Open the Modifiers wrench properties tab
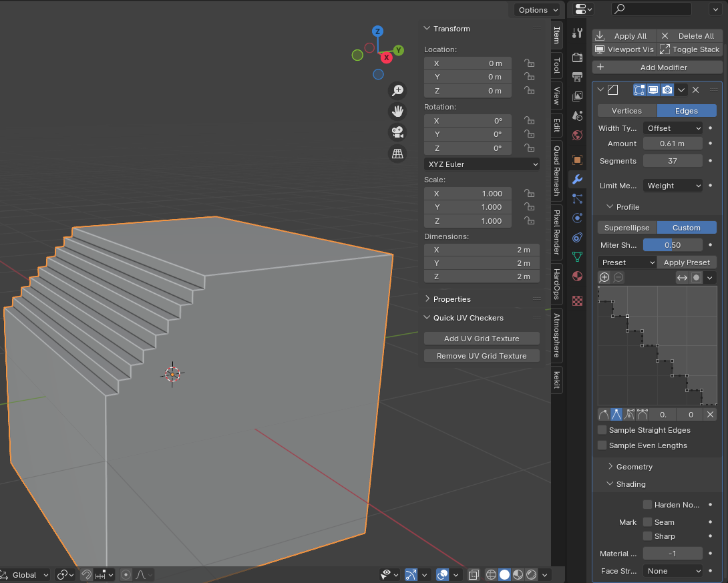This screenshot has height=583, width=728. (578, 179)
